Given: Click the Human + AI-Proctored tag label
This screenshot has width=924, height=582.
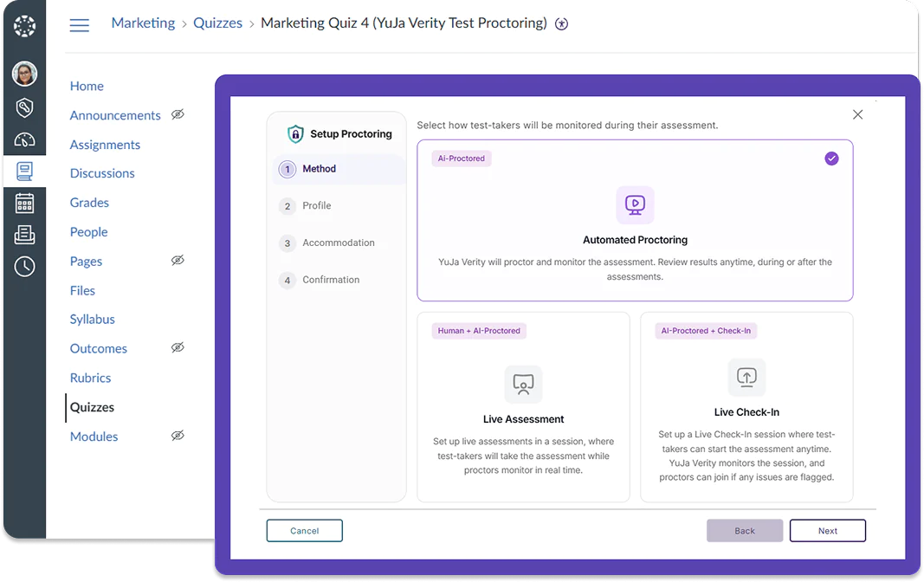Looking at the screenshot, I should (x=479, y=331).
